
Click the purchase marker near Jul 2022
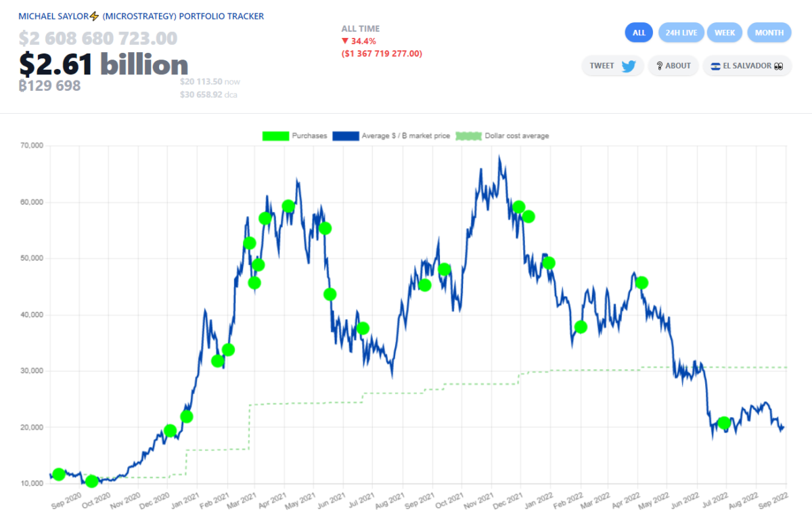724,423
